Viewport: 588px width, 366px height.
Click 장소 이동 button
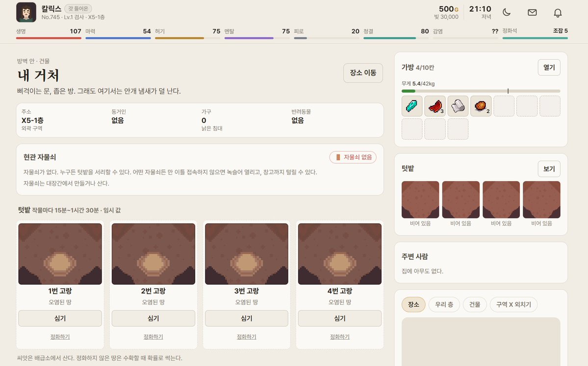[363, 73]
